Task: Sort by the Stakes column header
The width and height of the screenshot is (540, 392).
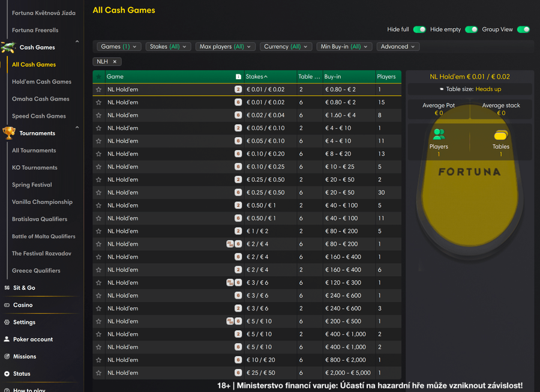Action: pyautogui.click(x=257, y=76)
